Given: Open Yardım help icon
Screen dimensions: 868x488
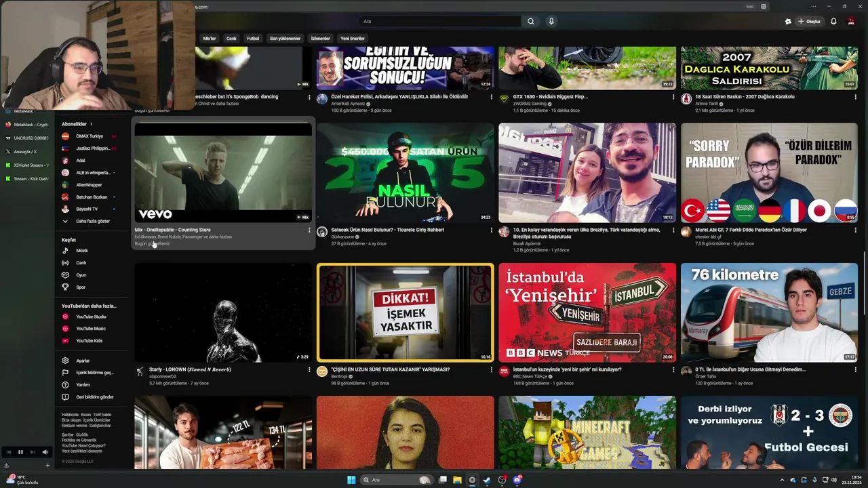Looking at the screenshot, I should [x=65, y=385].
